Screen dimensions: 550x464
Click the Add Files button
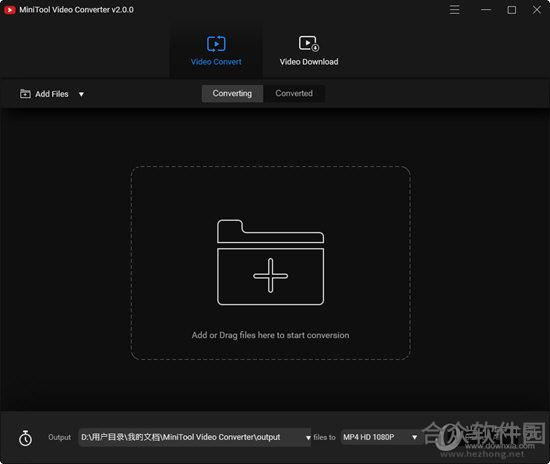coord(44,94)
